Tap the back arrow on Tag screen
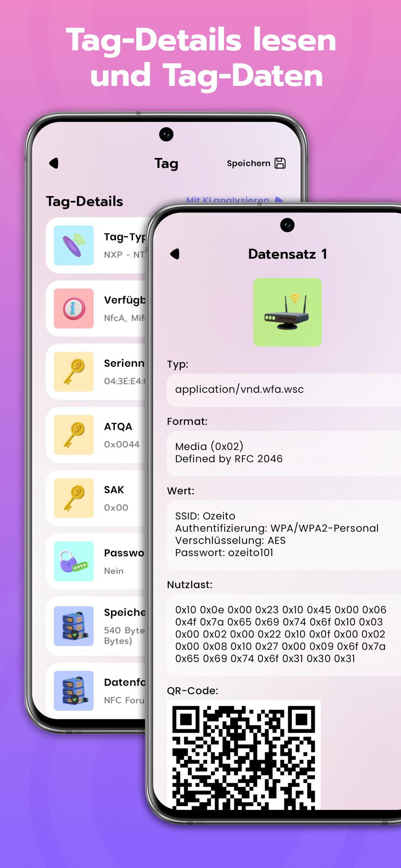This screenshot has height=868, width=401. pyautogui.click(x=54, y=163)
